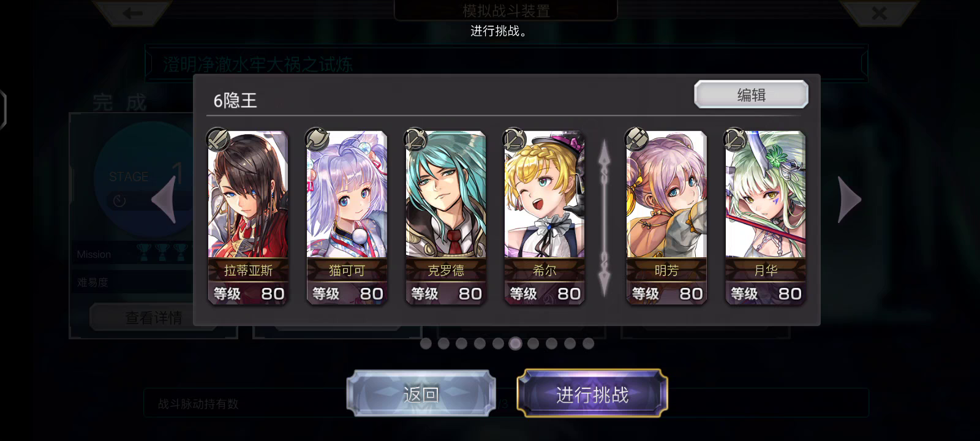Click the weapon class icon on 猫可可 card
Image resolution: width=980 pixels, height=441 pixels.
point(316,140)
